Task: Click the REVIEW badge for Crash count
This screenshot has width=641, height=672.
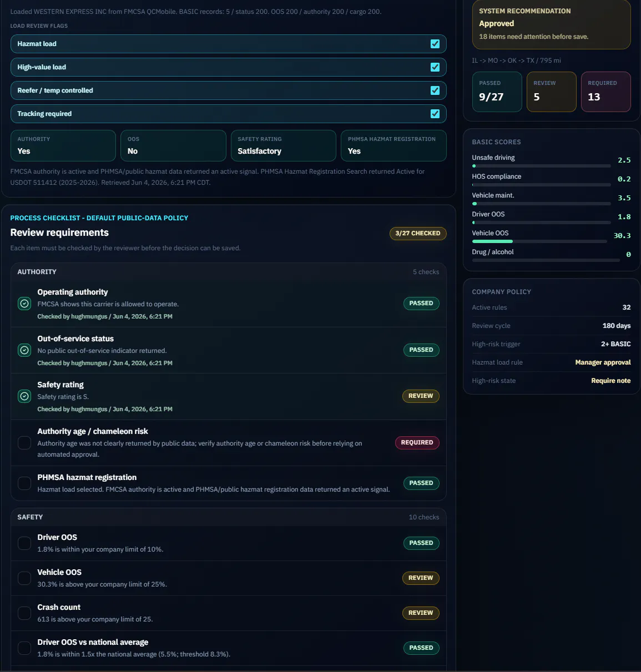Action: [421, 613]
